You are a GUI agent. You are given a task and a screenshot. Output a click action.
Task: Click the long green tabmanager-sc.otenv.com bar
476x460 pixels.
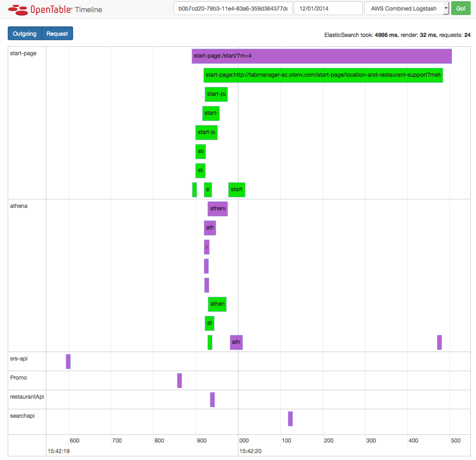click(x=323, y=75)
